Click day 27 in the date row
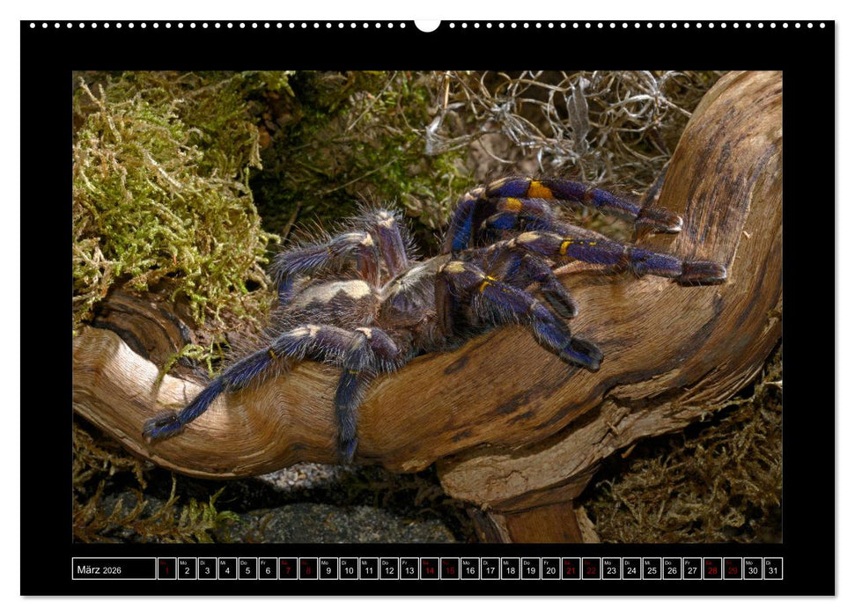This screenshot has width=855, height=616. tap(693, 569)
